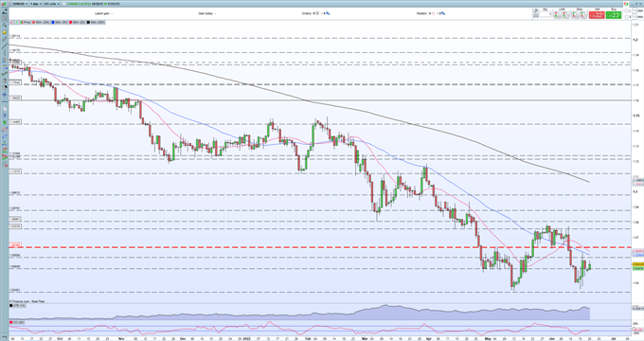Toggle the red check indicator beside Price
This screenshot has width=644, height=341.
tap(11, 22)
